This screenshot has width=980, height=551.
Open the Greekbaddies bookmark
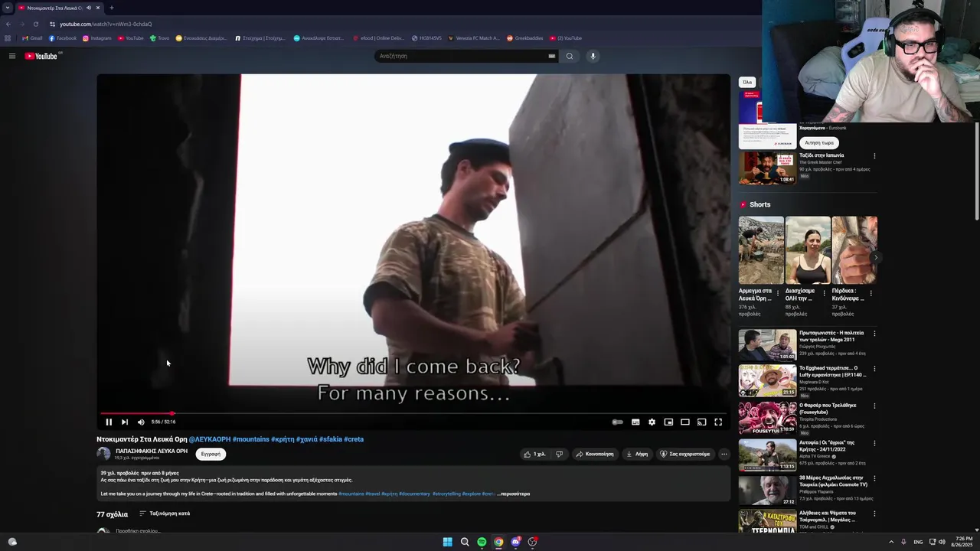pyautogui.click(x=524, y=38)
